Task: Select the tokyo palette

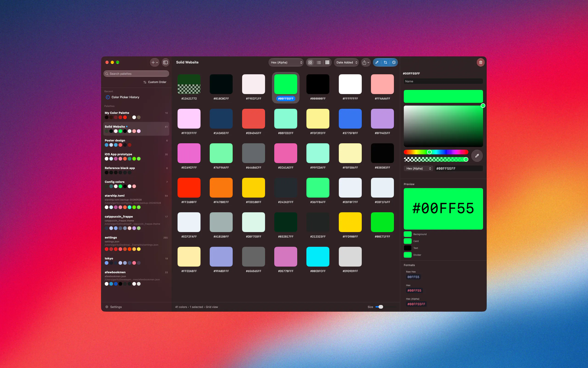Action: click(x=136, y=261)
